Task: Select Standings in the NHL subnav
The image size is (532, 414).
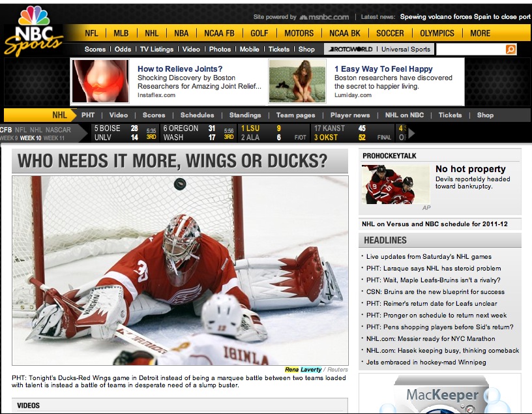Action: click(244, 115)
